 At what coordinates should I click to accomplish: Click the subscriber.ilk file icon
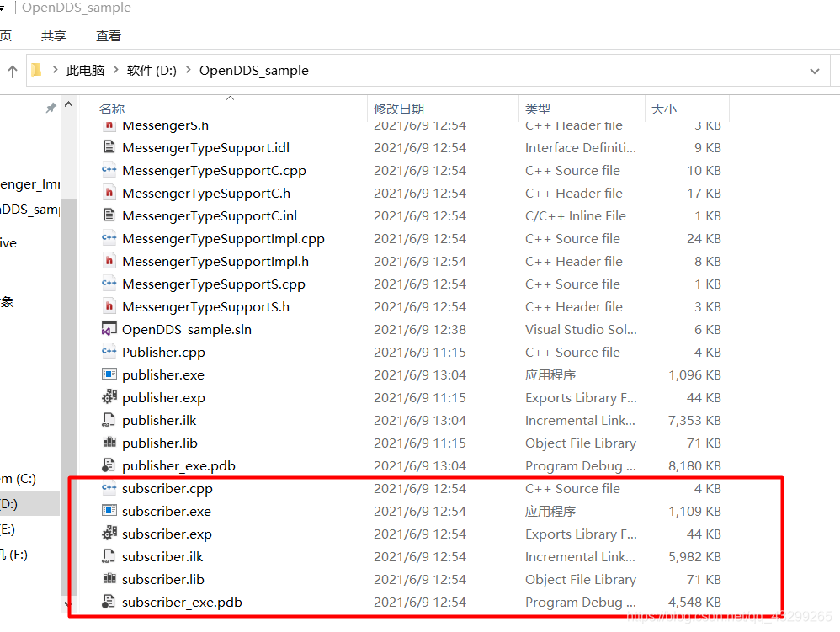point(109,556)
